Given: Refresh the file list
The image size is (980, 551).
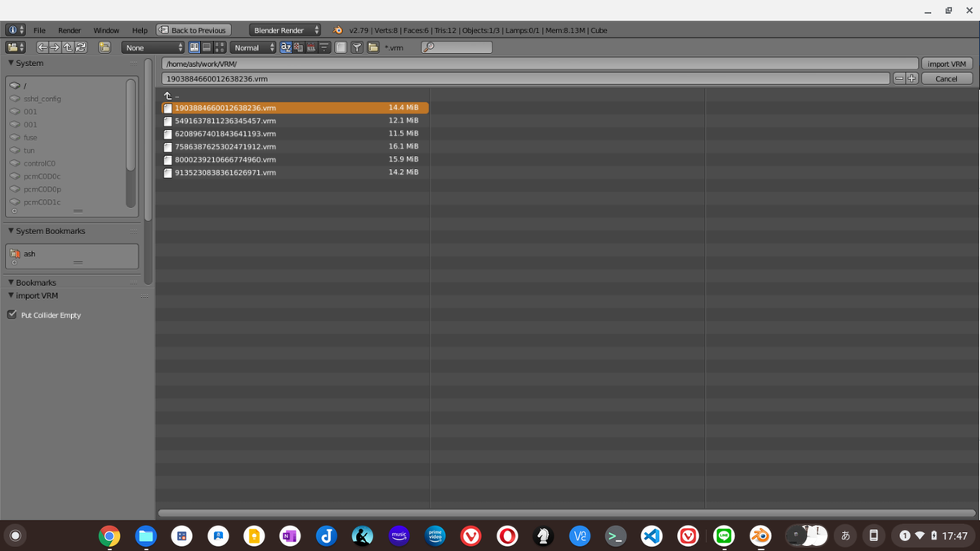Looking at the screenshot, I should coord(81,47).
